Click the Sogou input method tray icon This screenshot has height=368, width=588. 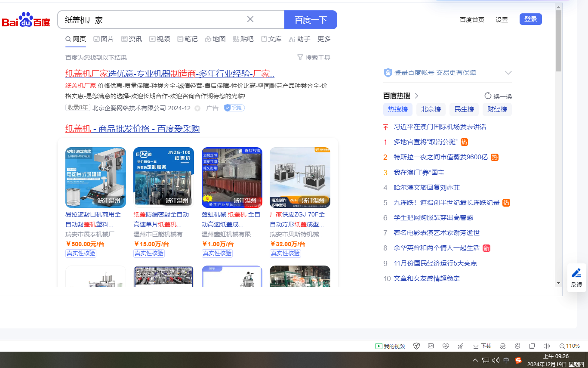[x=518, y=360]
